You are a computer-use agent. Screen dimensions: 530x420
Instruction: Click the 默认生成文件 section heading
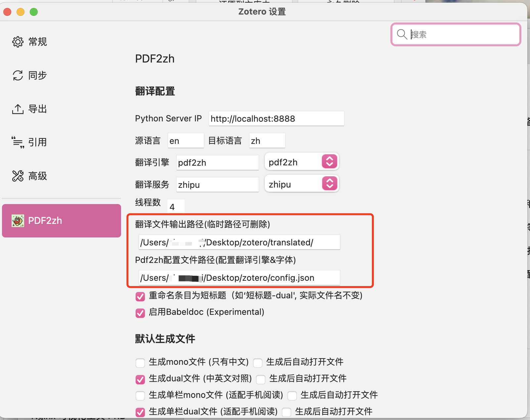[x=165, y=339]
